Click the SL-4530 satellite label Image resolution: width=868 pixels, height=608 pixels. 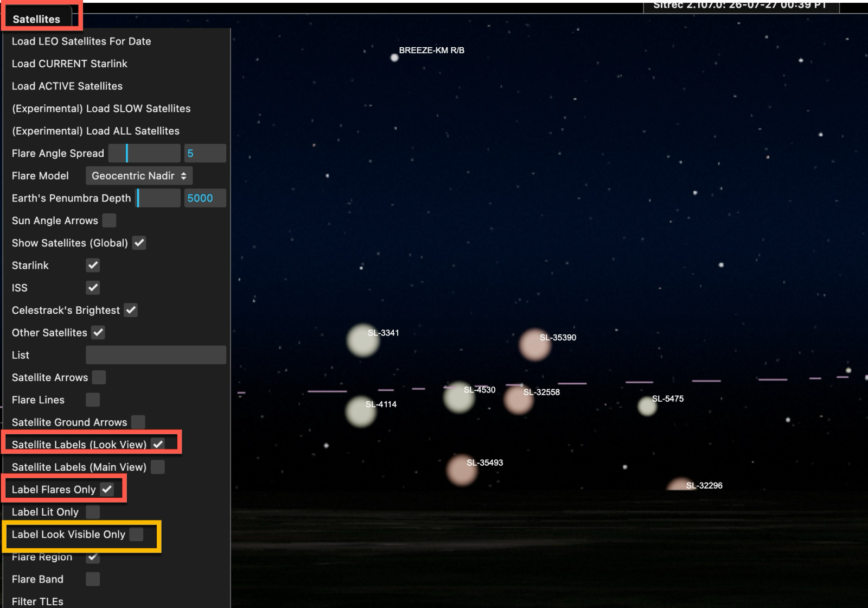(480, 390)
